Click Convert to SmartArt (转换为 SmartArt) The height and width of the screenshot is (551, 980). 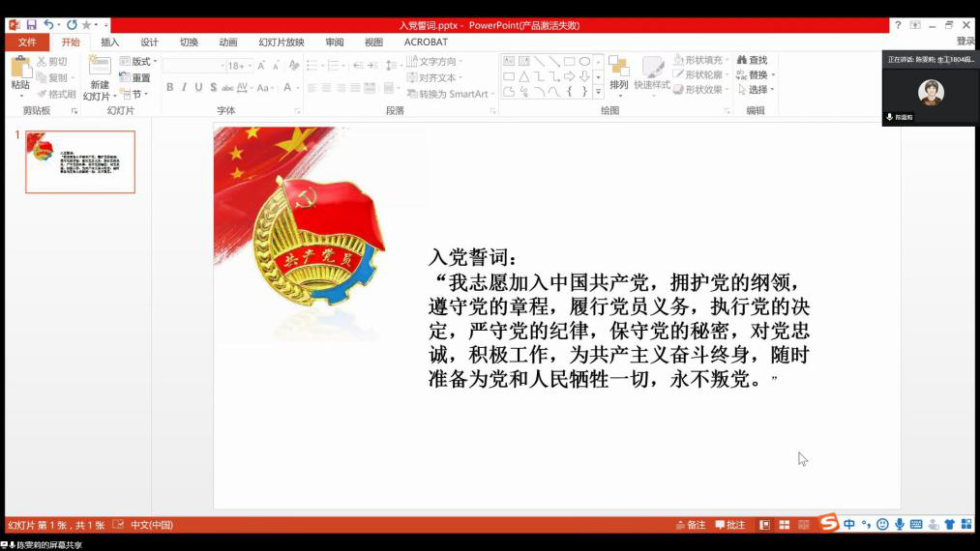pos(450,94)
